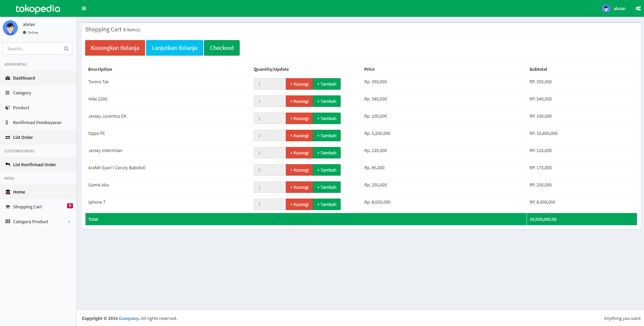
Task: Increase Oppo FX quantity with Tambah
Action: (x=326, y=135)
